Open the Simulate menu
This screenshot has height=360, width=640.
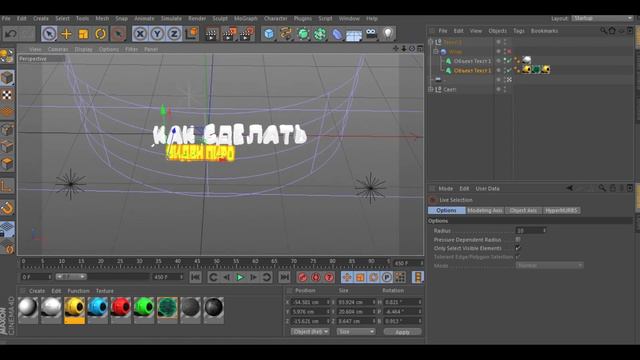click(171, 18)
